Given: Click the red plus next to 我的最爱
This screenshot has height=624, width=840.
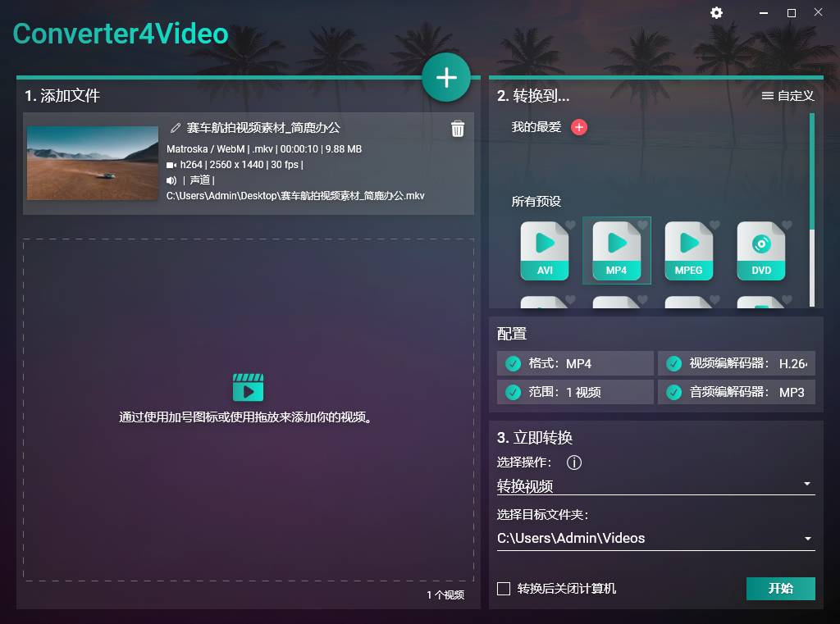Looking at the screenshot, I should tap(579, 128).
